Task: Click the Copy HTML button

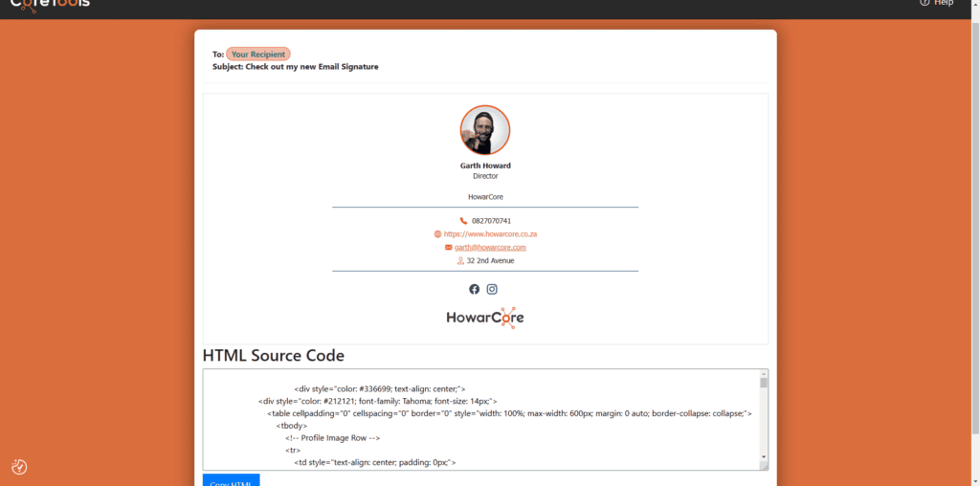Action: click(x=231, y=480)
